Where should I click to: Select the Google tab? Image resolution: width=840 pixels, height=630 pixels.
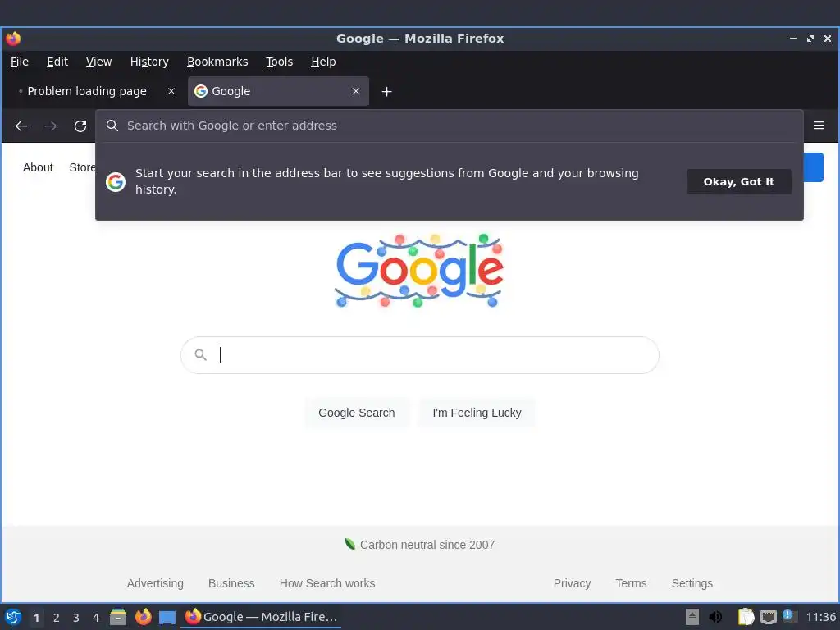coord(278,91)
